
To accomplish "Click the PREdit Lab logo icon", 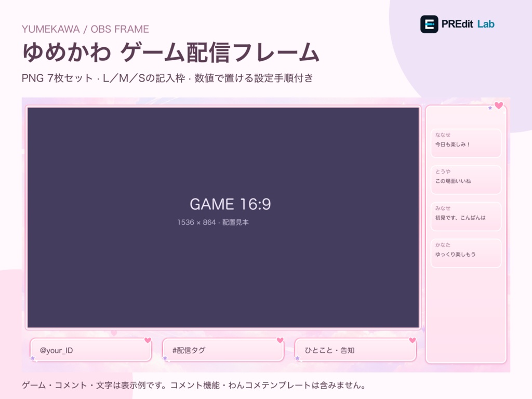I will click(x=429, y=24).
